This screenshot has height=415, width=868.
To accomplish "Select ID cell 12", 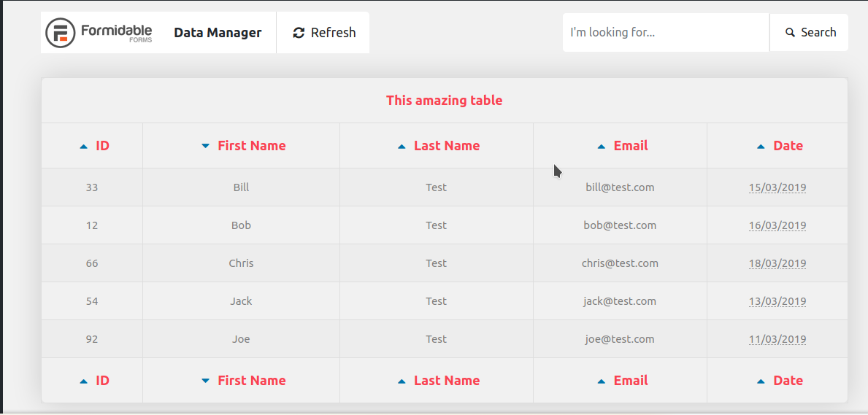I will [92, 225].
